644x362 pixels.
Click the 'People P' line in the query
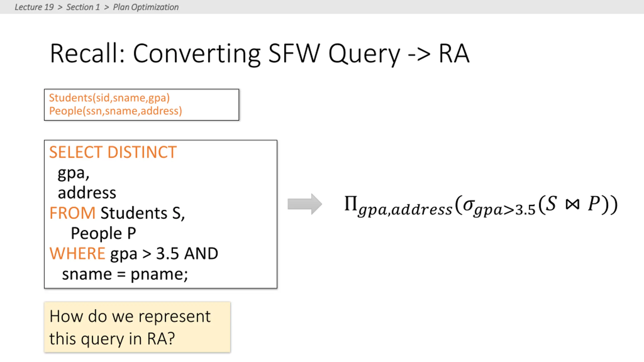pyautogui.click(x=103, y=234)
